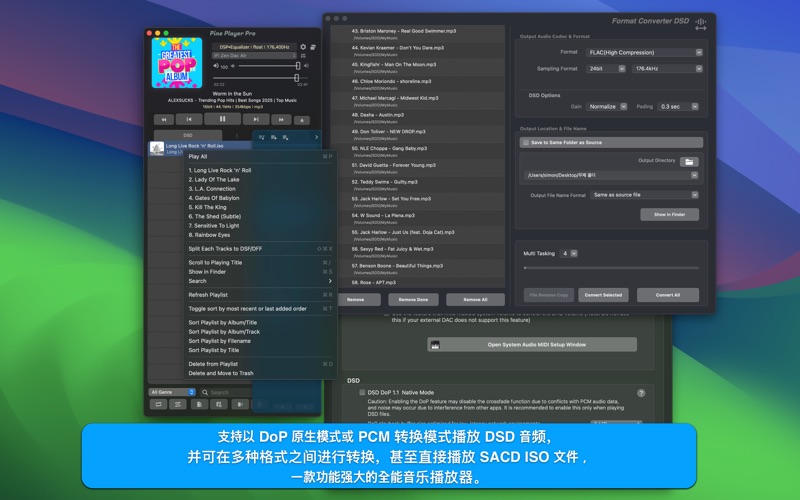Image resolution: width=800 pixels, height=500 pixels.
Task: Click the document icon button in the bottom toolbar
Action: coord(199,404)
